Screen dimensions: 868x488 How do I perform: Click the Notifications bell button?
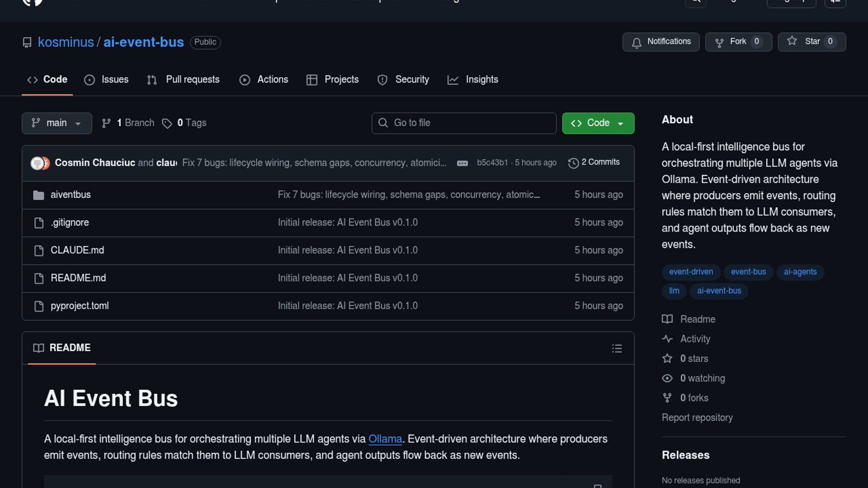point(660,42)
